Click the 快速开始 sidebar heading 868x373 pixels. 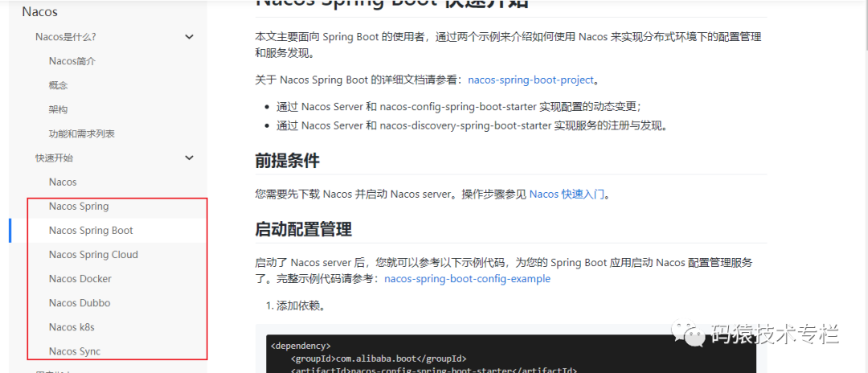pos(55,158)
